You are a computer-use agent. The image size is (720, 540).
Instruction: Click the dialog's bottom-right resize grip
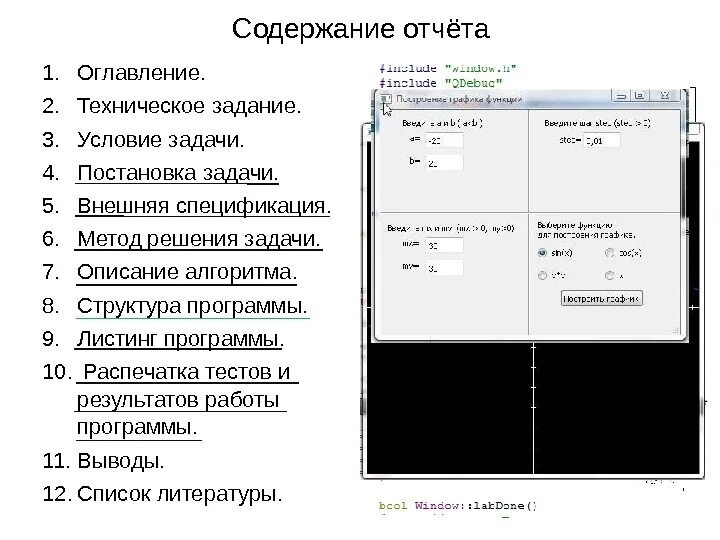tap(675, 330)
